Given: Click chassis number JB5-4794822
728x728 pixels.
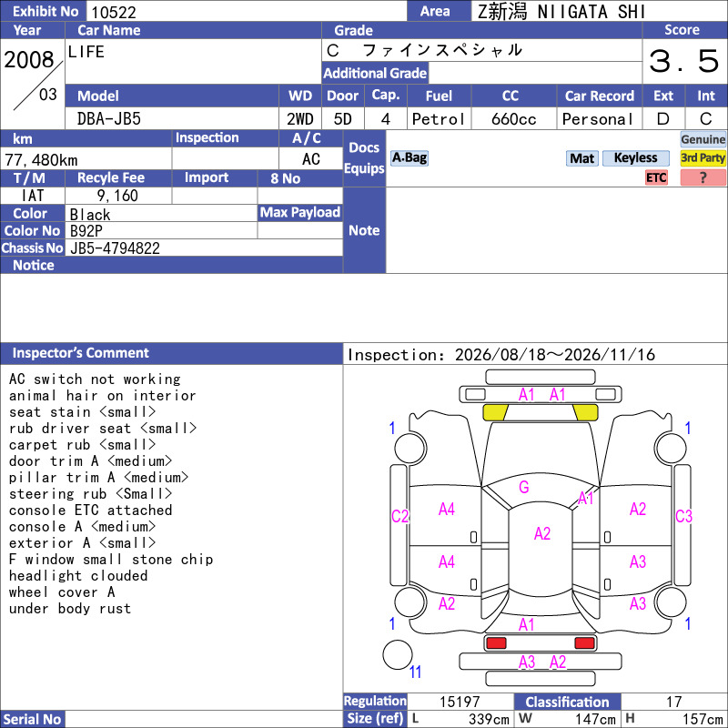Looking at the screenshot, I should pos(115,248).
